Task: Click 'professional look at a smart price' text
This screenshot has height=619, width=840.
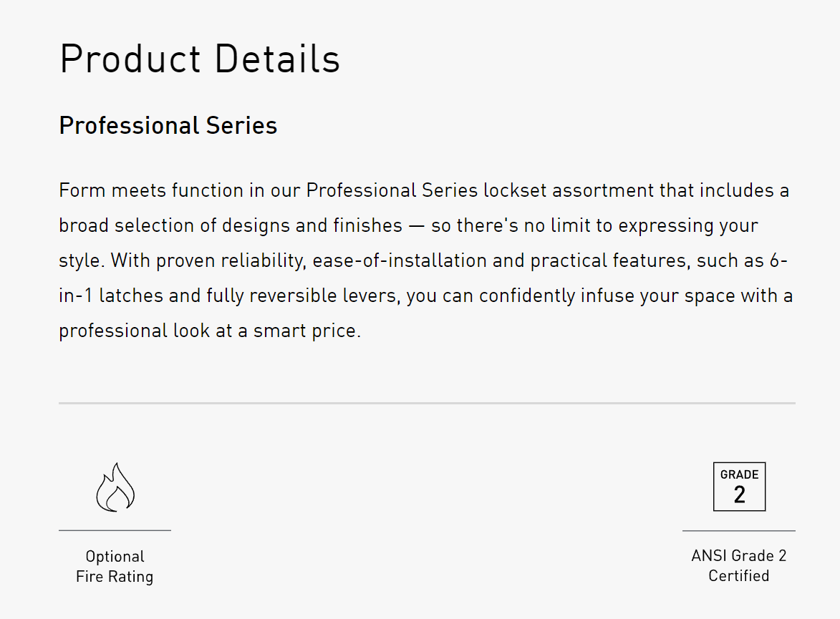Action: point(210,331)
